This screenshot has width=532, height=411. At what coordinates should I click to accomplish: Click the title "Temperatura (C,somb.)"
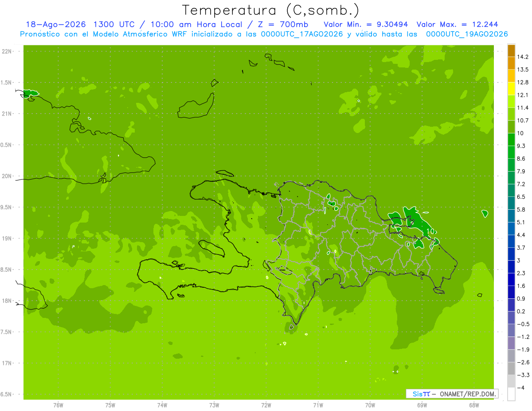coord(270,10)
